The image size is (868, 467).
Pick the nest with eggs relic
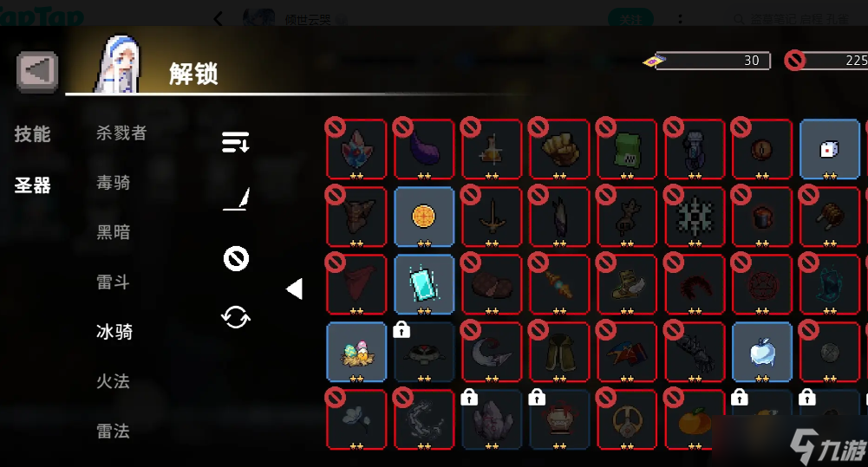click(356, 352)
